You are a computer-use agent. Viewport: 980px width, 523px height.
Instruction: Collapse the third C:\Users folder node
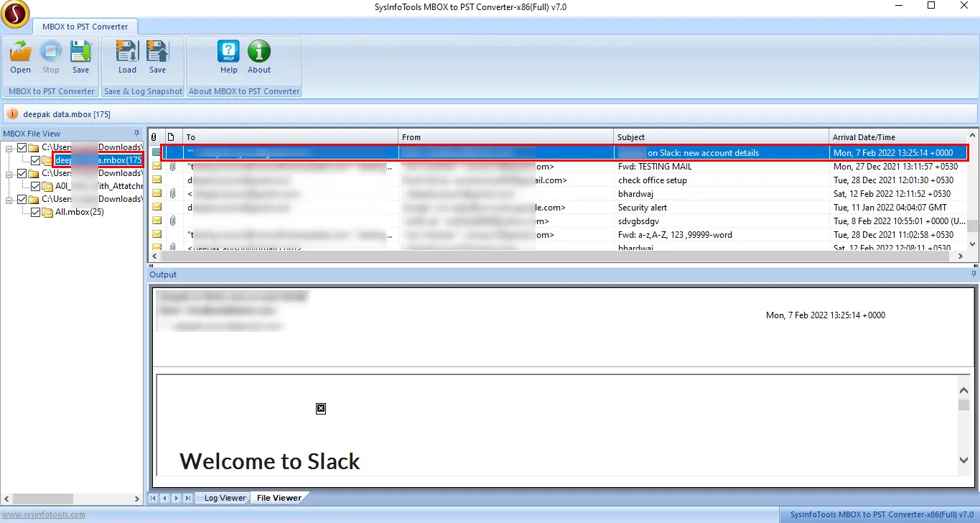(x=9, y=199)
